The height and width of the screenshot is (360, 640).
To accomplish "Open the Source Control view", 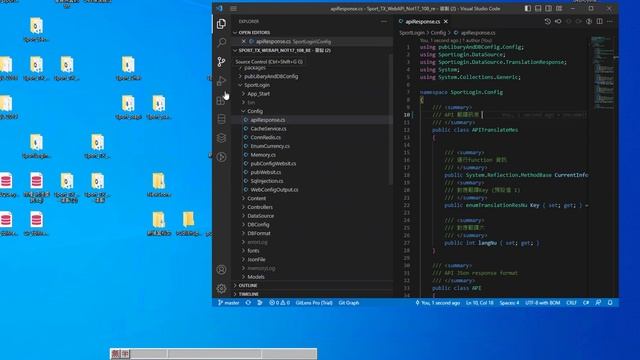I will 221,62.
